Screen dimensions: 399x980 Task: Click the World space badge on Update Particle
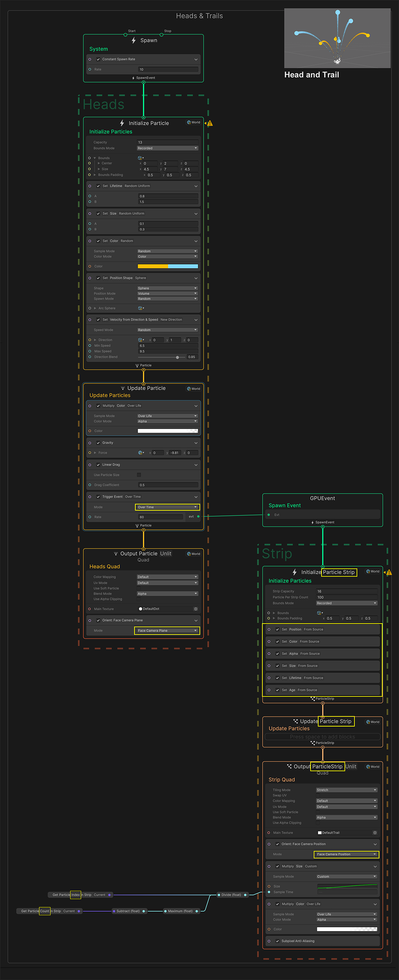pyautogui.click(x=194, y=389)
